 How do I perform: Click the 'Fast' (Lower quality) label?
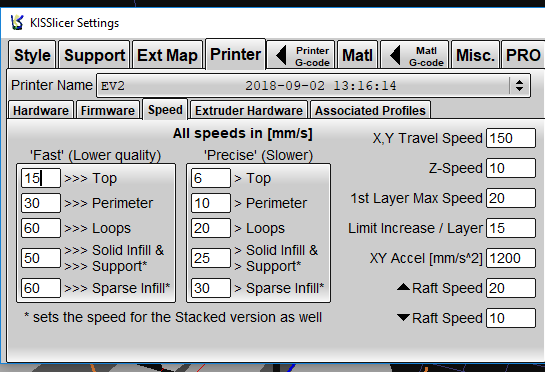[x=96, y=155]
